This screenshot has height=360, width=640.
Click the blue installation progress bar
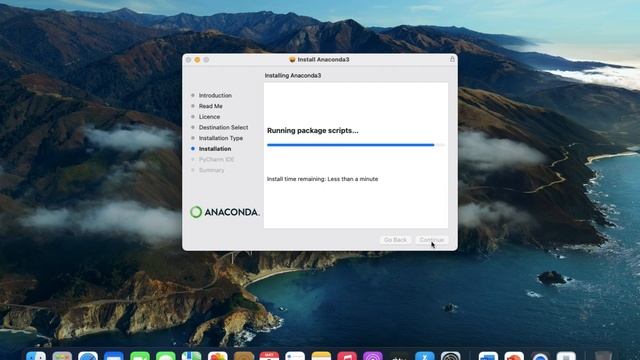pos(356,144)
